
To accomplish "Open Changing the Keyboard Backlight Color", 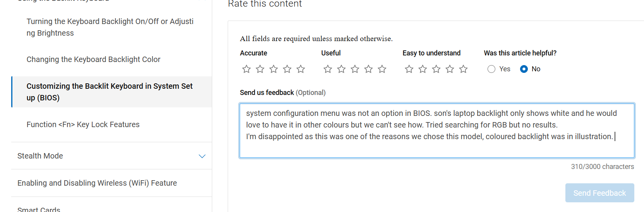I will pos(93,59).
